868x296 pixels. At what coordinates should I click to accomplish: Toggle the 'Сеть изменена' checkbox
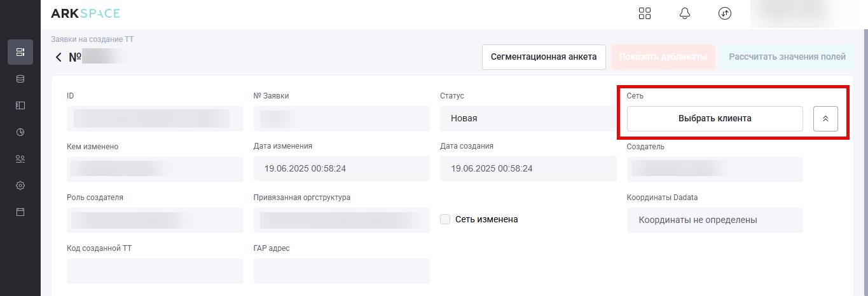coord(445,219)
